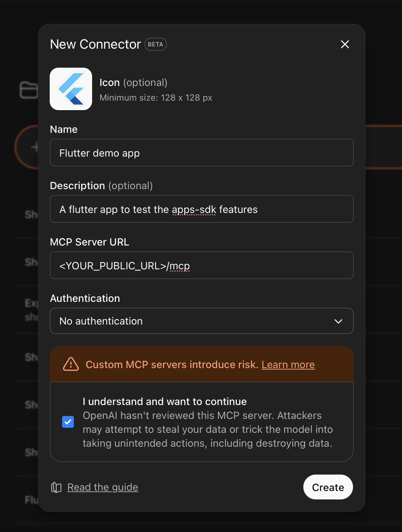402x532 pixels.
Task: Click the Flutter app icon thumbnail
Action: click(71, 89)
